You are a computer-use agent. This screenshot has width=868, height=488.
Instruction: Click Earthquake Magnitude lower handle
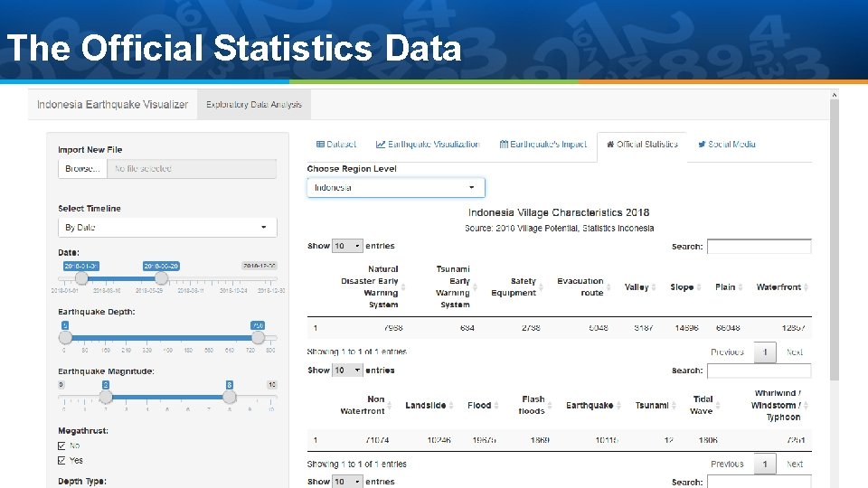pyautogui.click(x=106, y=396)
